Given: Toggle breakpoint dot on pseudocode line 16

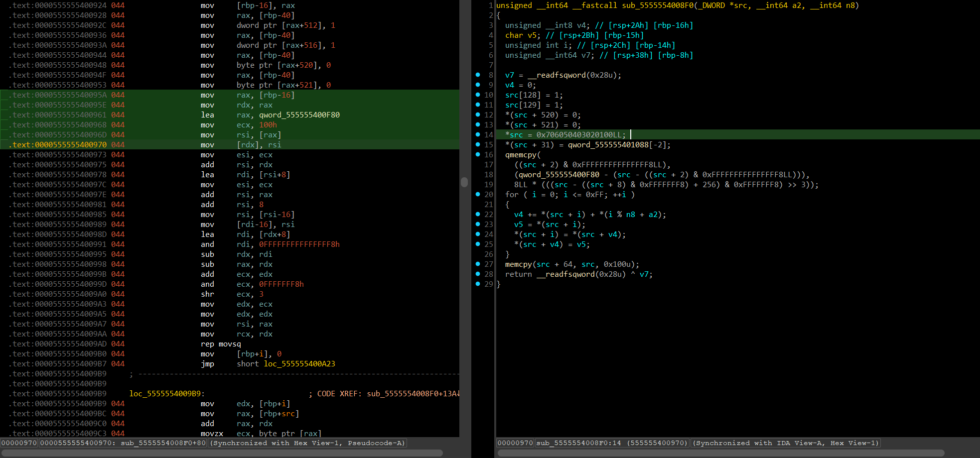Looking at the screenshot, I should (x=478, y=154).
